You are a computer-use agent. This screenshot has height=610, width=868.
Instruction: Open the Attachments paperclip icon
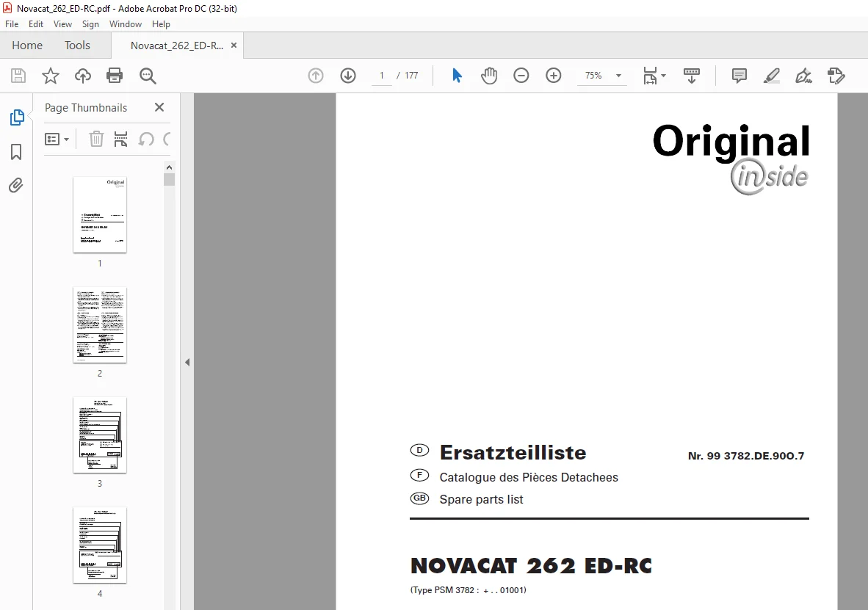(x=16, y=185)
